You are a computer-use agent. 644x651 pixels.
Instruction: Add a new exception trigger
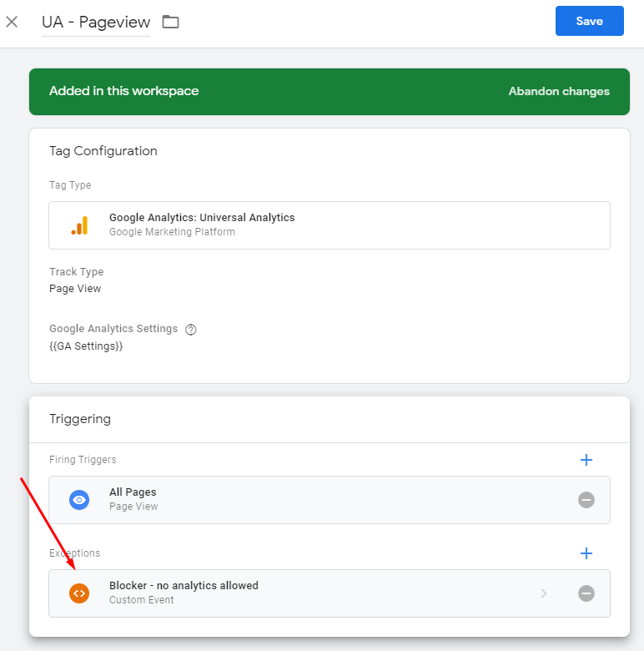pyautogui.click(x=586, y=553)
